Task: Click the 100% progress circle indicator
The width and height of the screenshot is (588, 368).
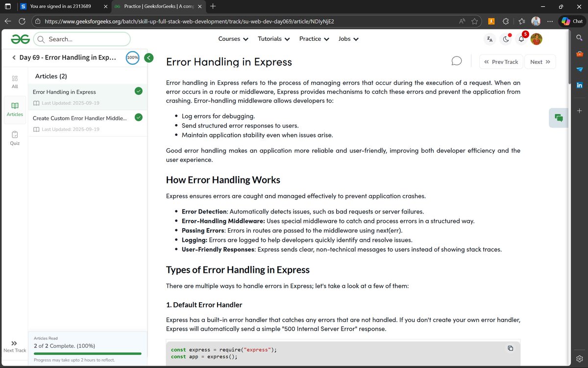Action: (x=132, y=57)
